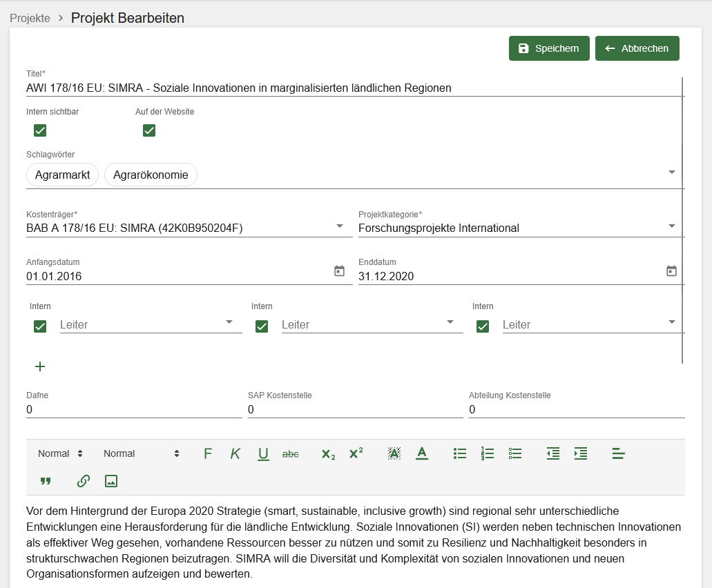The width and height of the screenshot is (712, 588).
Task: Click the Projekt Bearbeiten page heading
Action: (x=128, y=18)
